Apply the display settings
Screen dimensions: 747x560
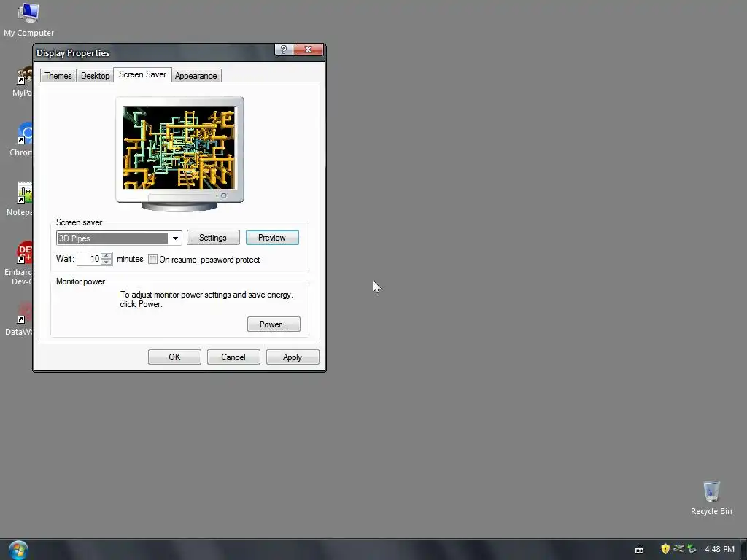(x=293, y=357)
